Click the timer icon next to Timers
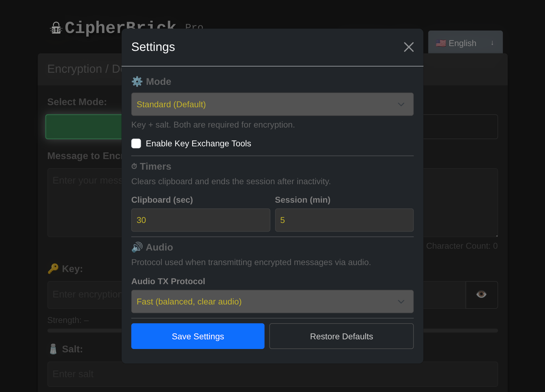Viewport: 545px width, 392px height. pos(134,166)
